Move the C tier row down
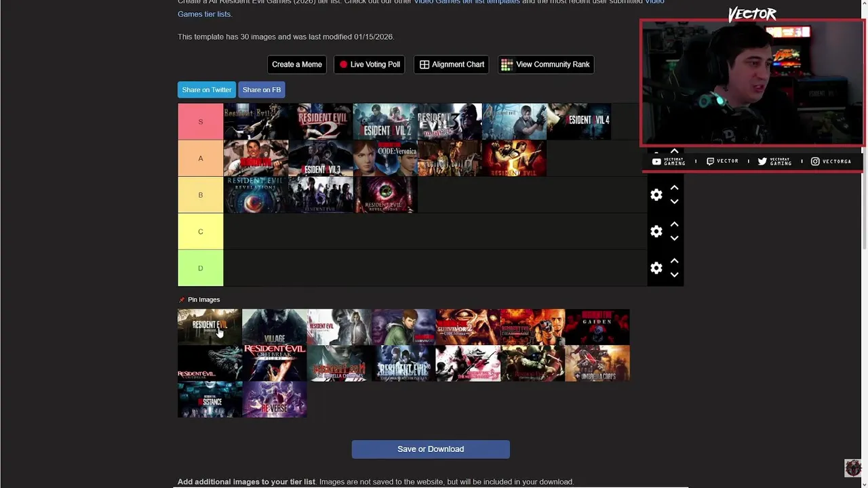The image size is (868, 488). coord(674,238)
